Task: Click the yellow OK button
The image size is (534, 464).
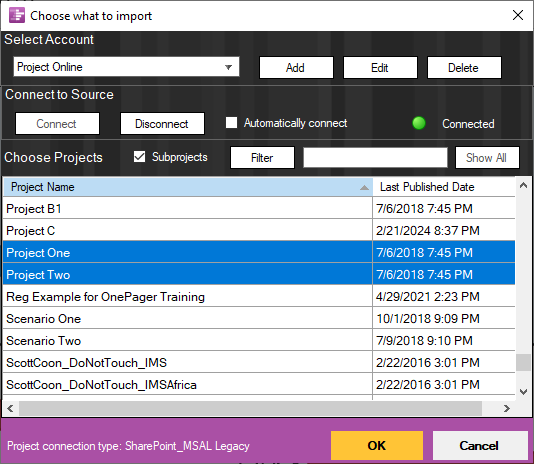Action: [x=377, y=446]
